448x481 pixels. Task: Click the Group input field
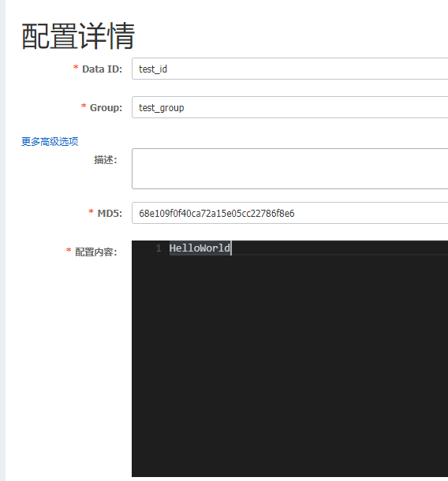click(290, 107)
